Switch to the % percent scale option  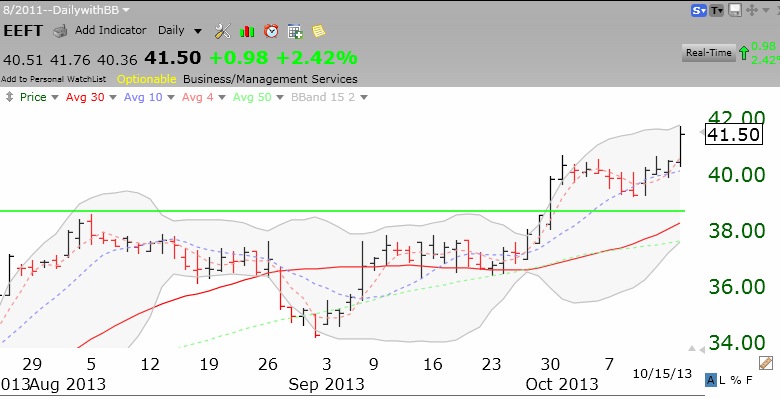[x=736, y=381]
